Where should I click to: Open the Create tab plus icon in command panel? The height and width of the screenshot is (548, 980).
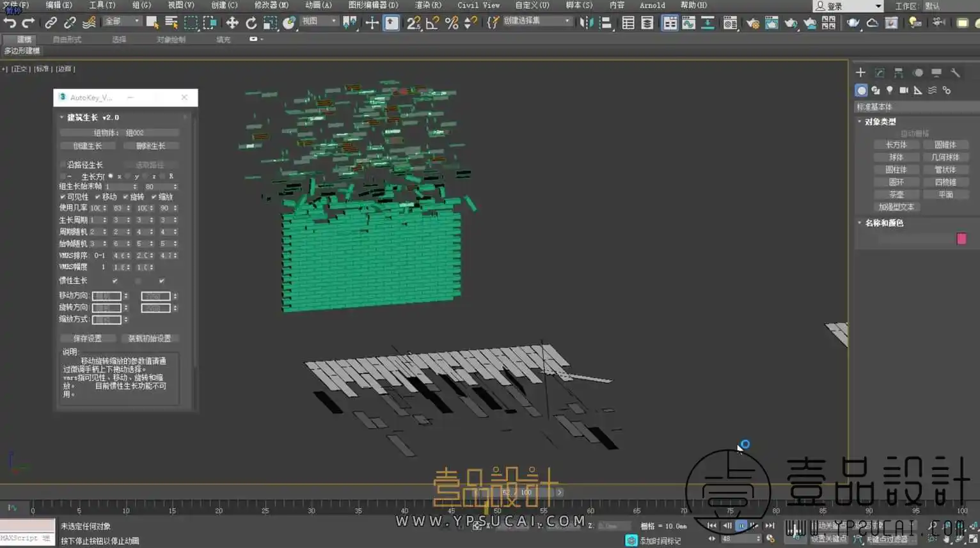click(x=860, y=72)
